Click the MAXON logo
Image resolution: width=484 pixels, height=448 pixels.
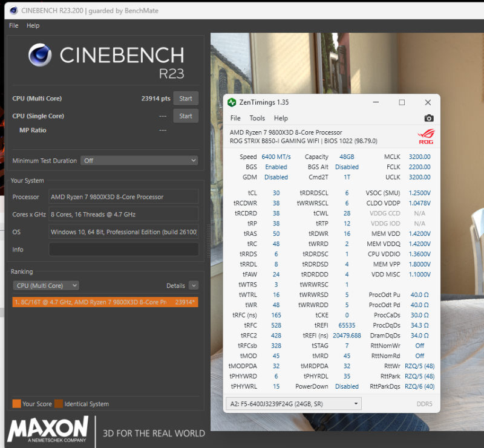(48, 429)
